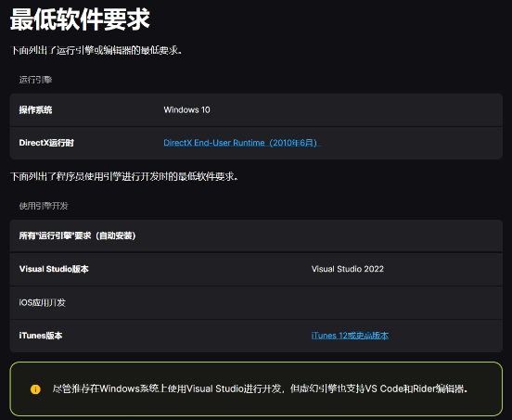Click the 最低软件要求 heading
Image resolution: width=512 pixels, height=420 pixels.
tap(80, 19)
